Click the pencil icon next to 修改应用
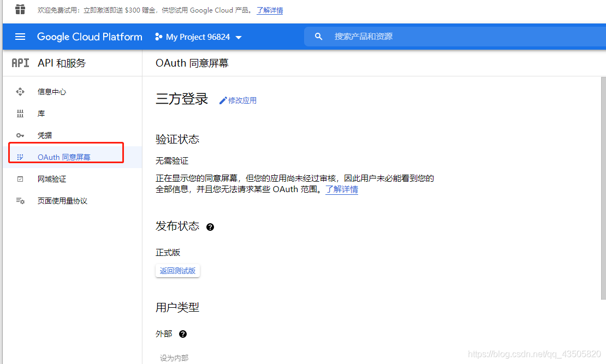 (x=223, y=100)
